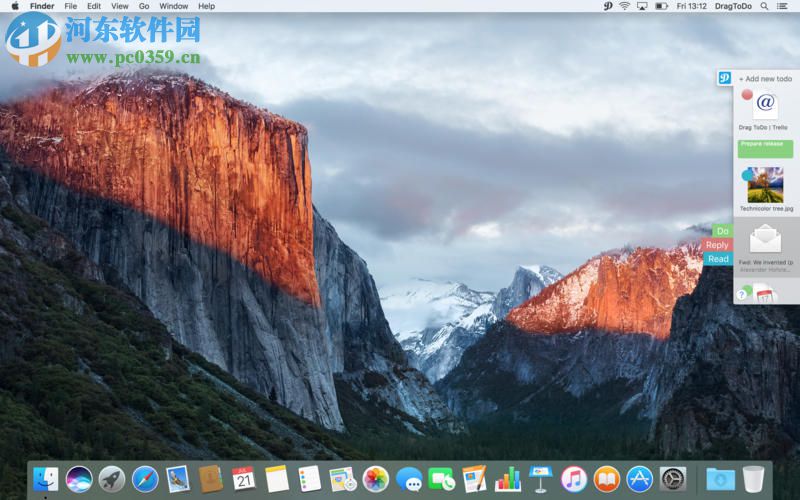The width and height of the screenshot is (800, 500).
Task: Launch Photos from the Dock
Action: pos(376,479)
